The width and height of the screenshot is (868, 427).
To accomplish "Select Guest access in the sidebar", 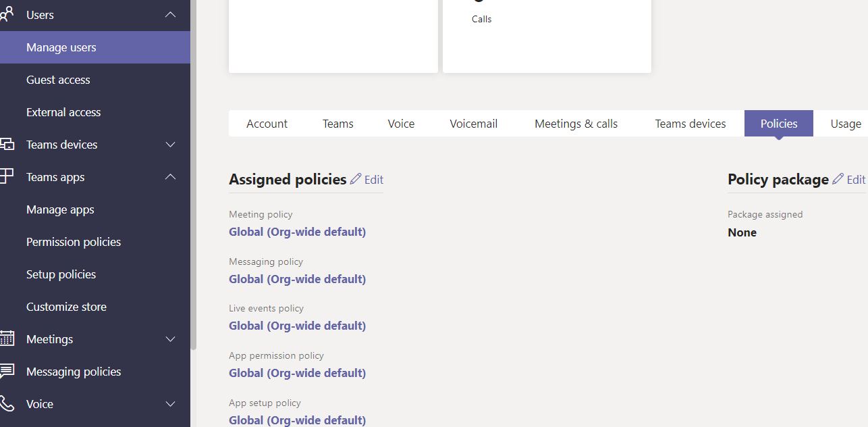I will (x=58, y=80).
